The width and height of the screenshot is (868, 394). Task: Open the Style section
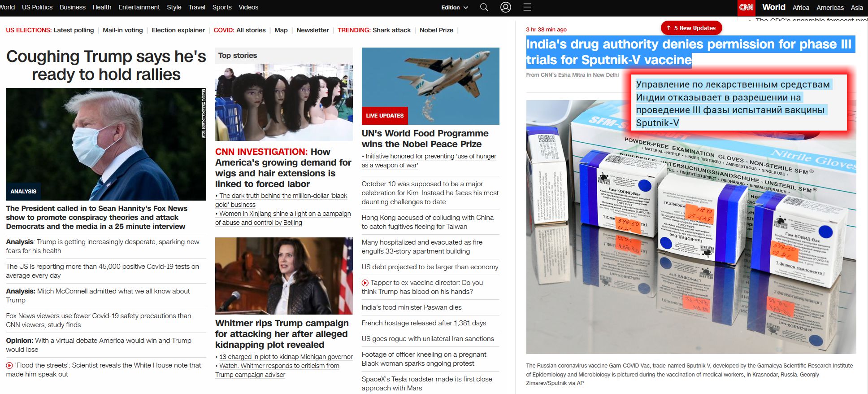tap(174, 7)
